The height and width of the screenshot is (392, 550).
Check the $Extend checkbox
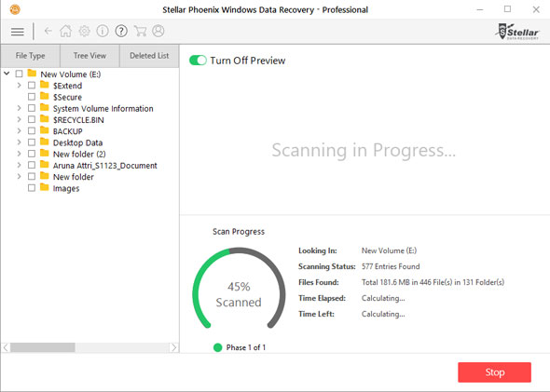32,85
